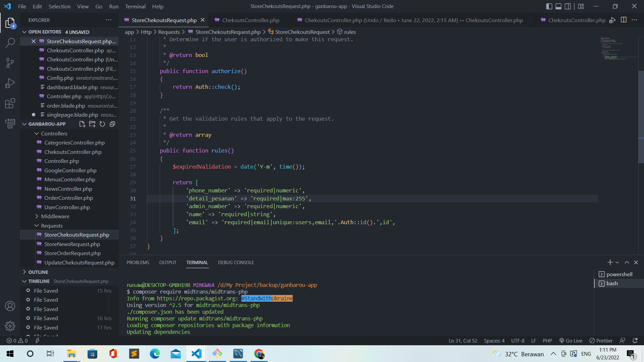Click Split Editor Right icon
Viewport: 644px width, 362px height.
click(624, 20)
